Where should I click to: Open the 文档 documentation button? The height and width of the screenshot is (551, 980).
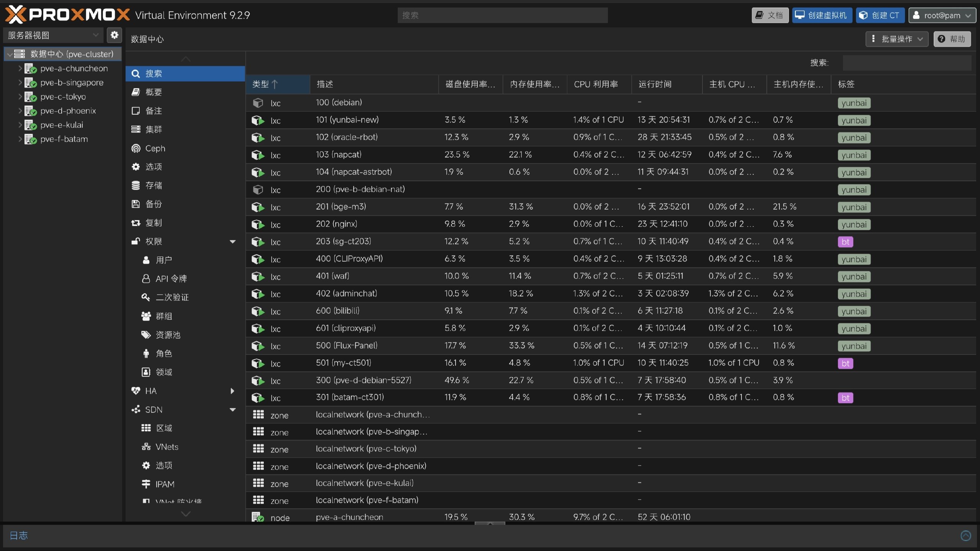[770, 15]
